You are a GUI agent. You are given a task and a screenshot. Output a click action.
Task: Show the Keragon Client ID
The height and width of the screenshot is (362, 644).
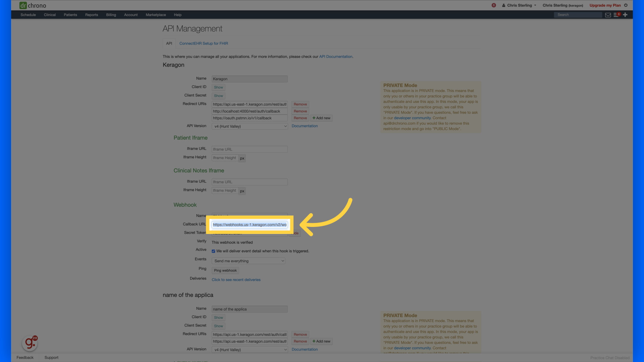(x=218, y=87)
